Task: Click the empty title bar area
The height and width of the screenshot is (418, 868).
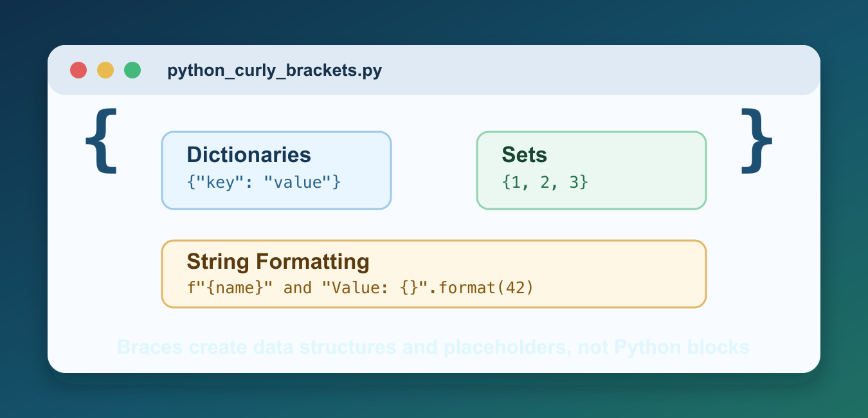Action: (x=598, y=70)
